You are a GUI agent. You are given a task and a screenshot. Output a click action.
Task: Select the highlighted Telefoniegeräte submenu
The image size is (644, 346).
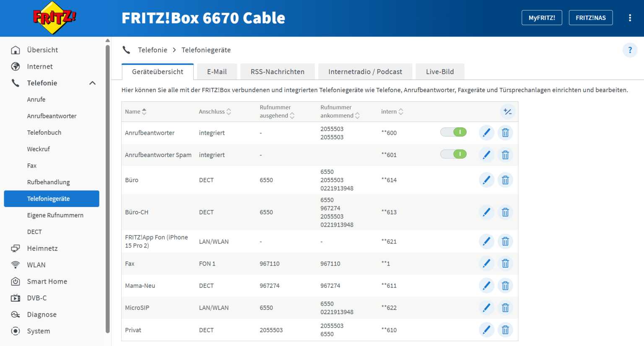(52, 199)
